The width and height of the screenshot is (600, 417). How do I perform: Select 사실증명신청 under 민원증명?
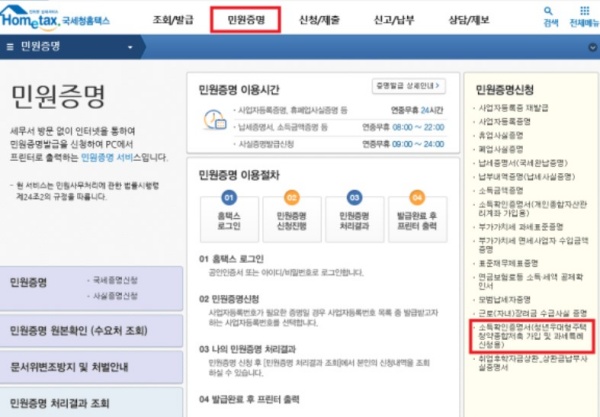[115, 295]
